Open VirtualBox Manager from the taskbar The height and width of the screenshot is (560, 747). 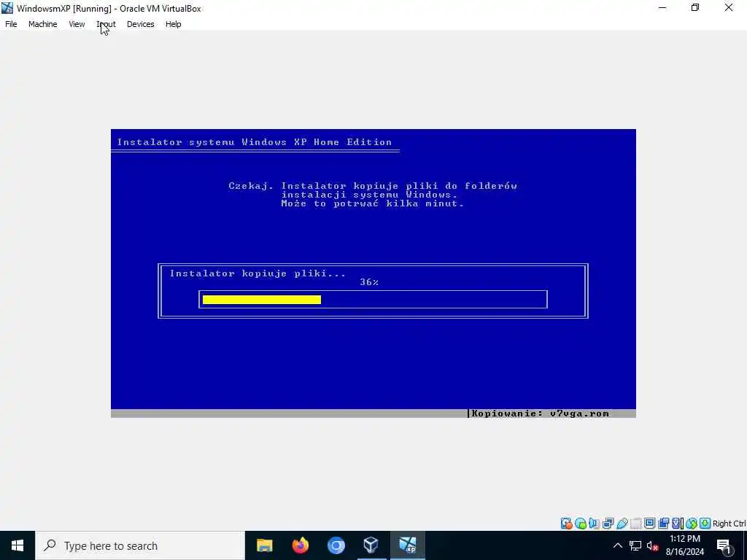(371, 545)
